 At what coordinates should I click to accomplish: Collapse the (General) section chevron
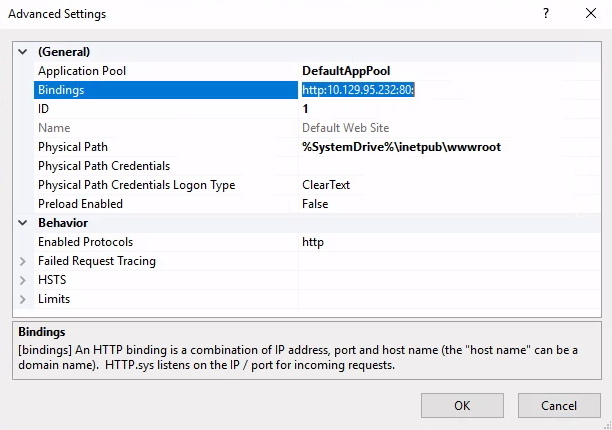[23, 52]
